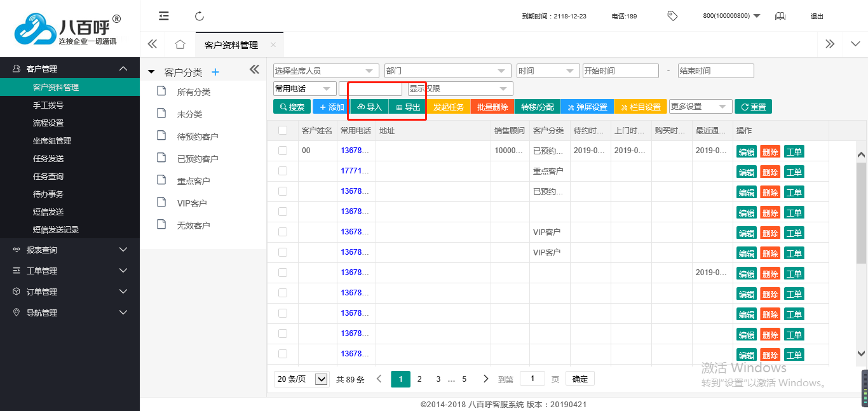Go to previous page arrow

pos(379,379)
